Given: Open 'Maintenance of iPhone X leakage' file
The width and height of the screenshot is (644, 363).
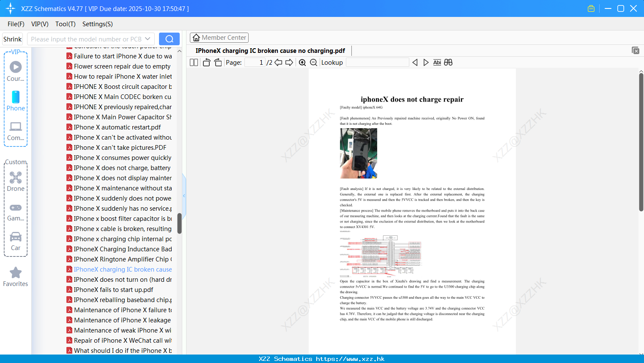Looking at the screenshot, I should coord(119,320).
